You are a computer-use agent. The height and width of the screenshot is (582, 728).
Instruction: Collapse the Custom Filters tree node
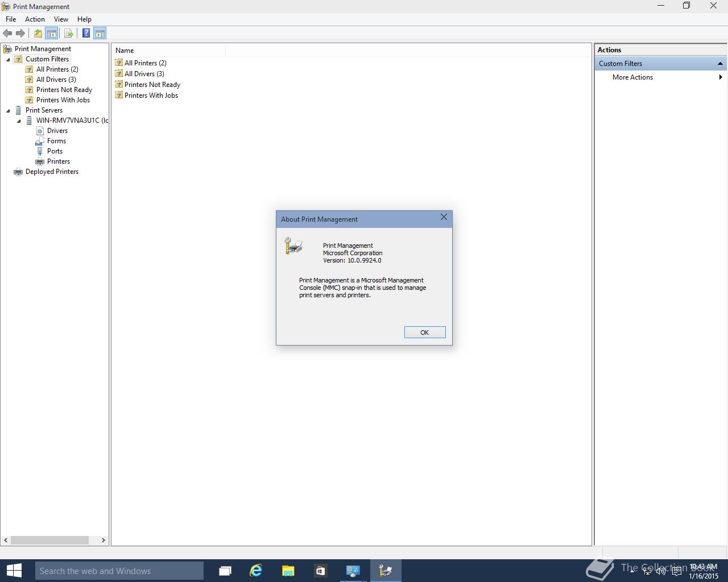pos(8,59)
